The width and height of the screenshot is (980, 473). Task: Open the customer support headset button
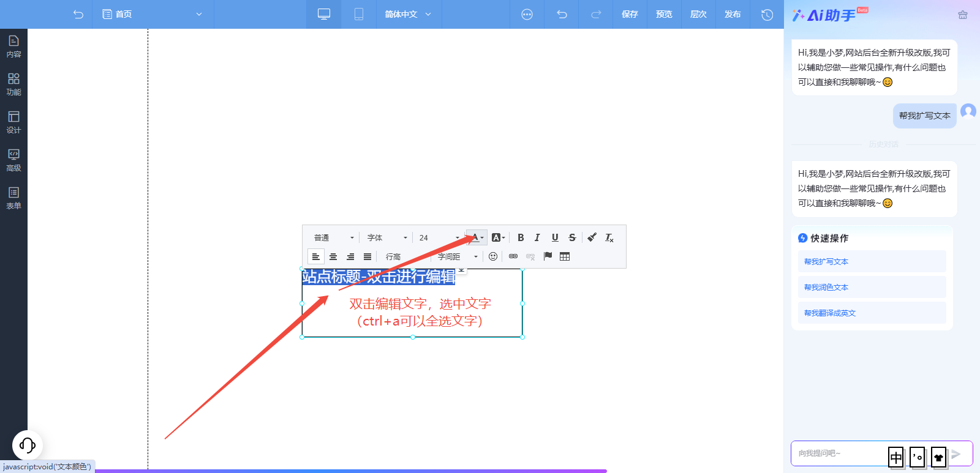pos(28,445)
